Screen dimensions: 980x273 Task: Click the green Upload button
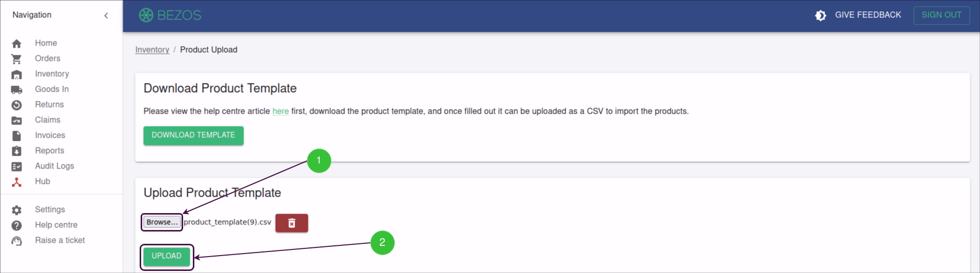pyautogui.click(x=166, y=256)
